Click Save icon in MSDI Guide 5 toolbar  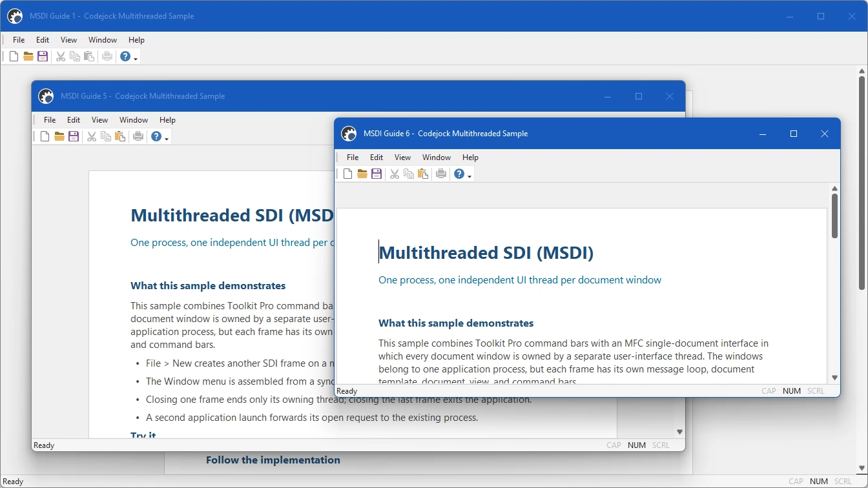(x=74, y=136)
